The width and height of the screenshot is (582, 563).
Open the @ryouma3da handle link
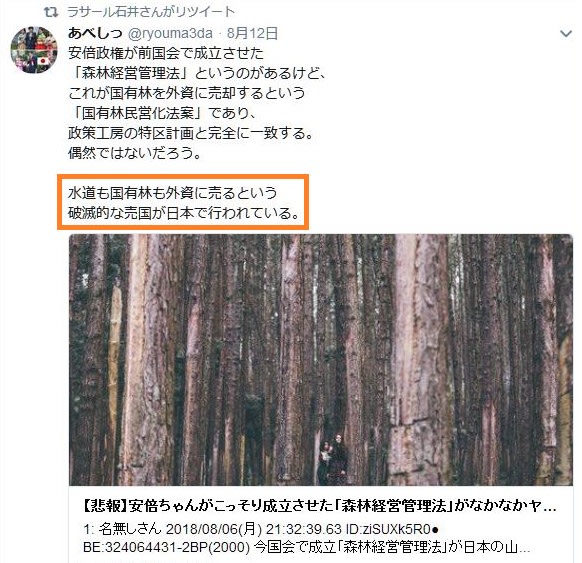pos(170,33)
